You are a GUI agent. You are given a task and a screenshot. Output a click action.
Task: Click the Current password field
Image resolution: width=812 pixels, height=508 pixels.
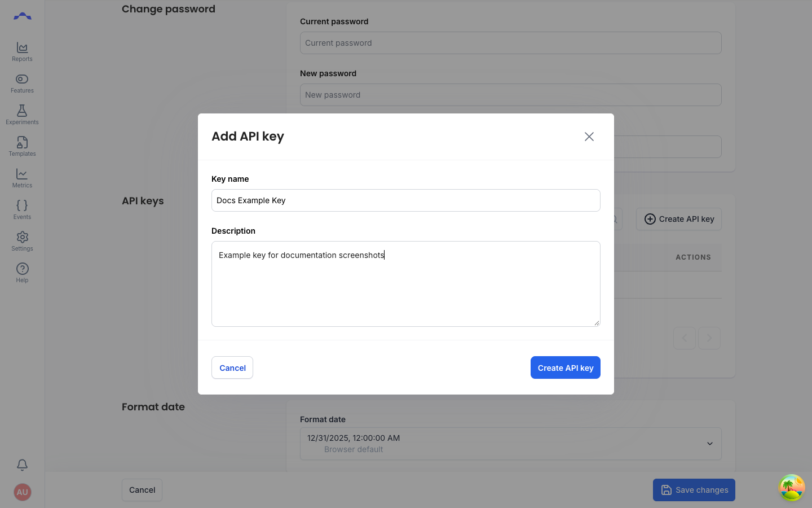point(511,43)
